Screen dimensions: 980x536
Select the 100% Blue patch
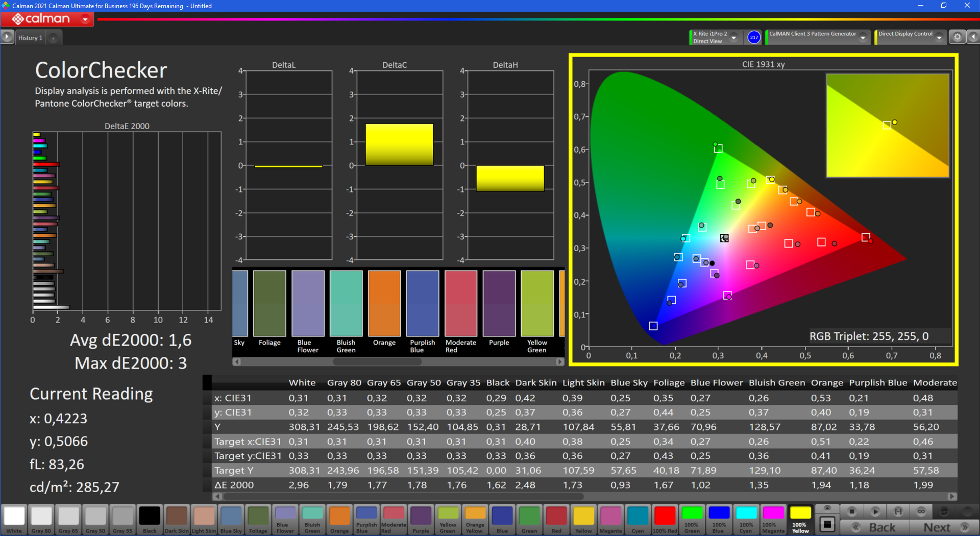tap(719, 519)
